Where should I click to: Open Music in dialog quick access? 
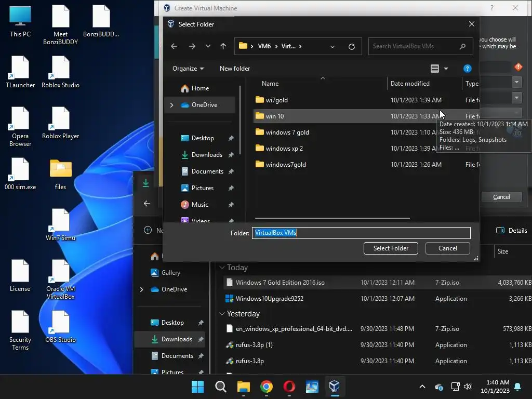[199, 205]
